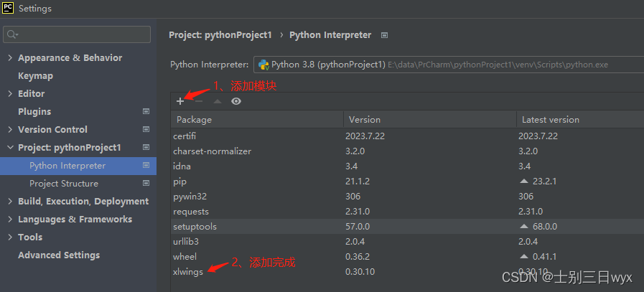The height and width of the screenshot is (292, 644).
Task: Click the settings search field
Action: coord(77,34)
